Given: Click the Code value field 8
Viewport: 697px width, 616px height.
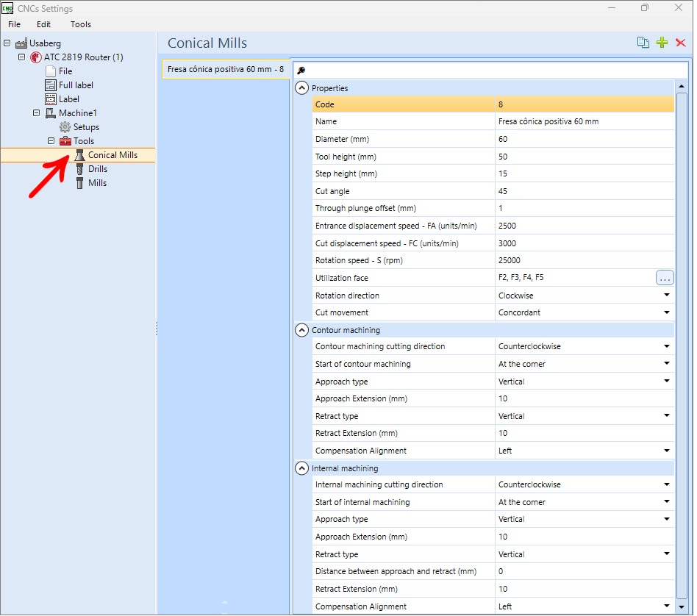Looking at the screenshot, I should [x=585, y=105].
